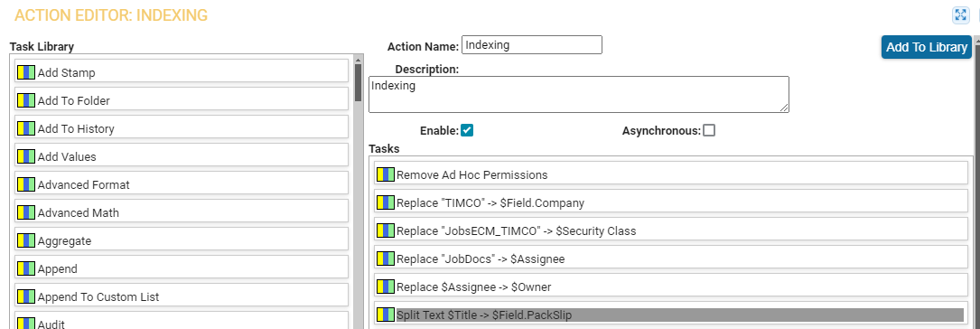980x329 pixels.
Task: Click the Advanced Math task icon
Action: (x=26, y=212)
